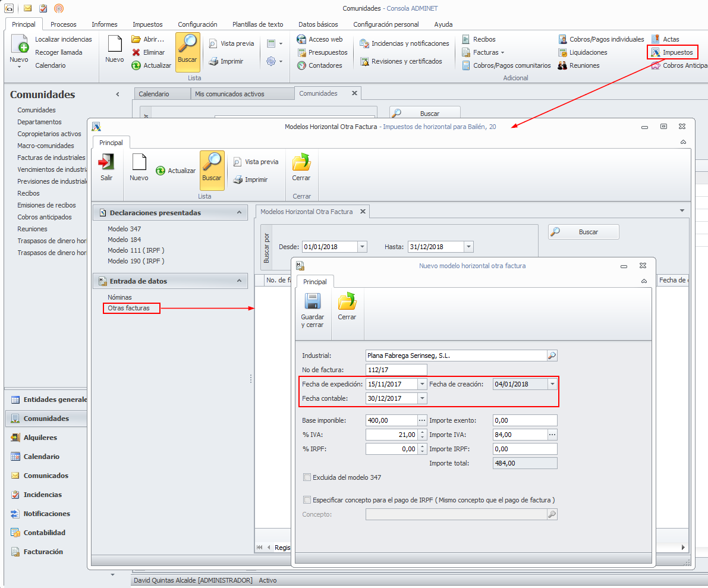This screenshot has width=708, height=588.
Task: Open Cobros/Pagos comunitarios
Action: coord(506,65)
